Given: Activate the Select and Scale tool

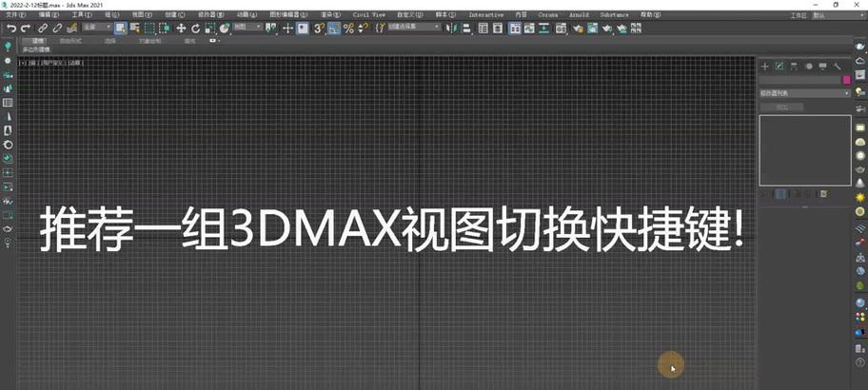Looking at the screenshot, I should (209, 28).
